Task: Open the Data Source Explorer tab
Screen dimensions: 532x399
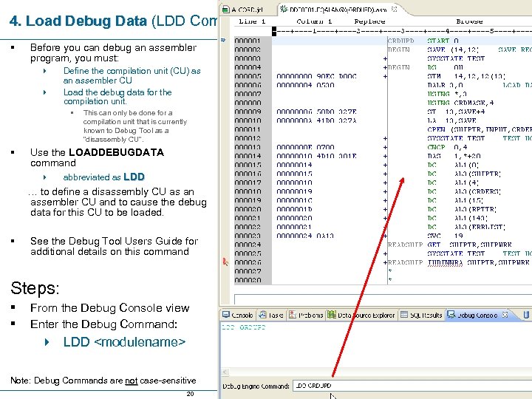Action: (365, 315)
